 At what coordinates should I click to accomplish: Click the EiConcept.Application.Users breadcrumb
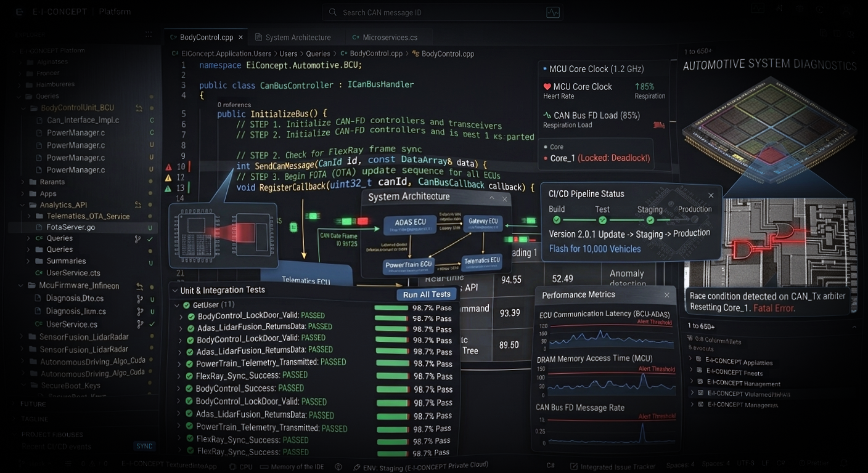click(x=226, y=54)
